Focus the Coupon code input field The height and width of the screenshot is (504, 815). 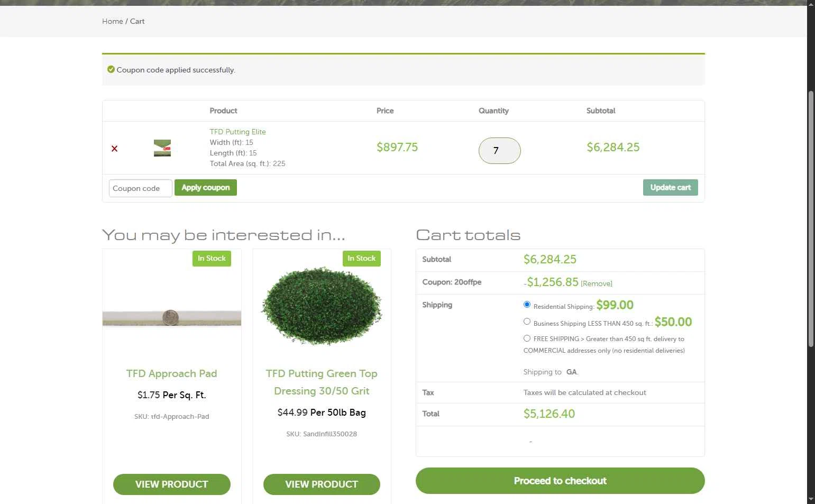click(x=140, y=188)
